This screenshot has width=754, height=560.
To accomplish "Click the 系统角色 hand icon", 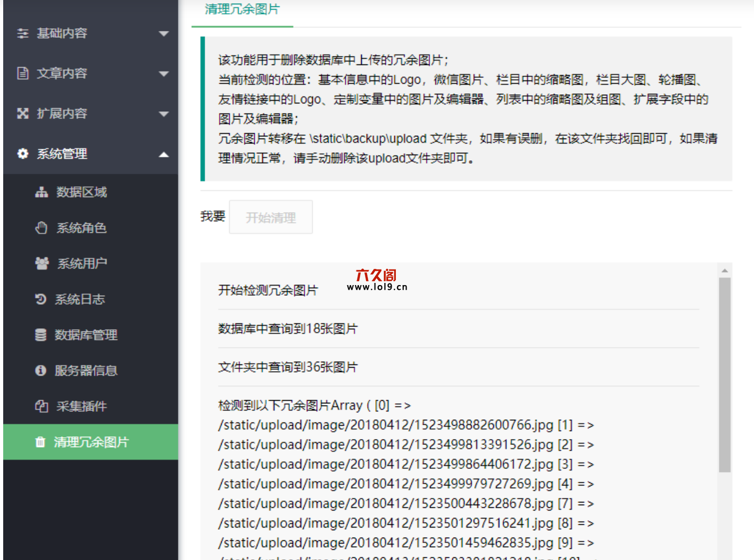I will tap(42, 228).
